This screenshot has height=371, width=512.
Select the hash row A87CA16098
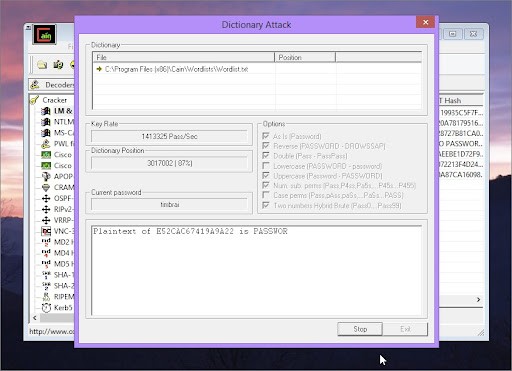(x=461, y=175)
